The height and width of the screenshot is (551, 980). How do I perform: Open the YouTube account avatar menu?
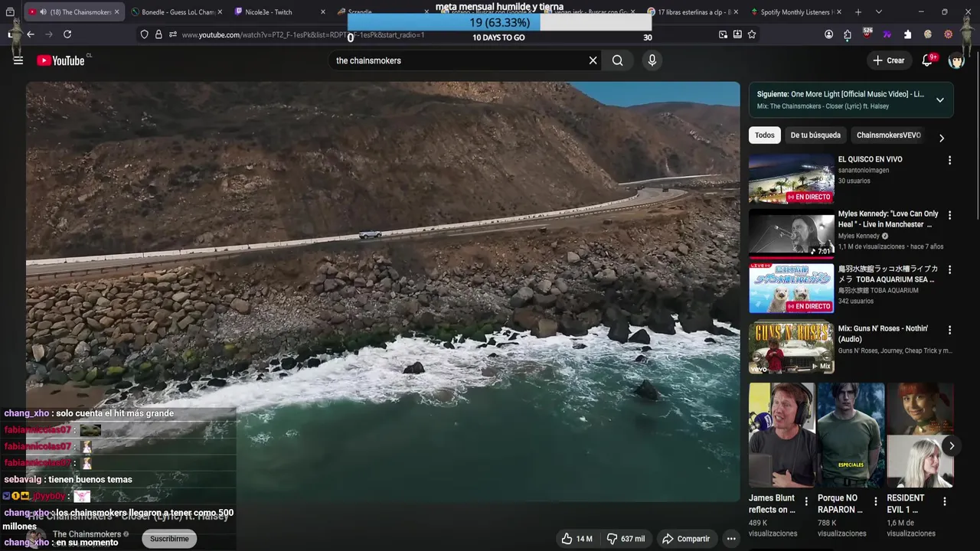click(956, 60)
